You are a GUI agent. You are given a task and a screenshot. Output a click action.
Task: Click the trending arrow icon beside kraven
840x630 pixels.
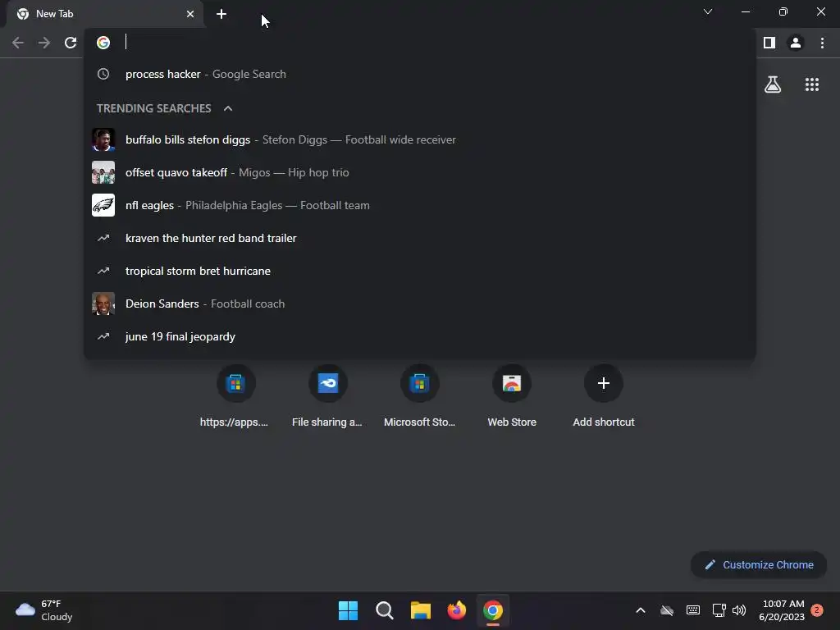point(103,238)
